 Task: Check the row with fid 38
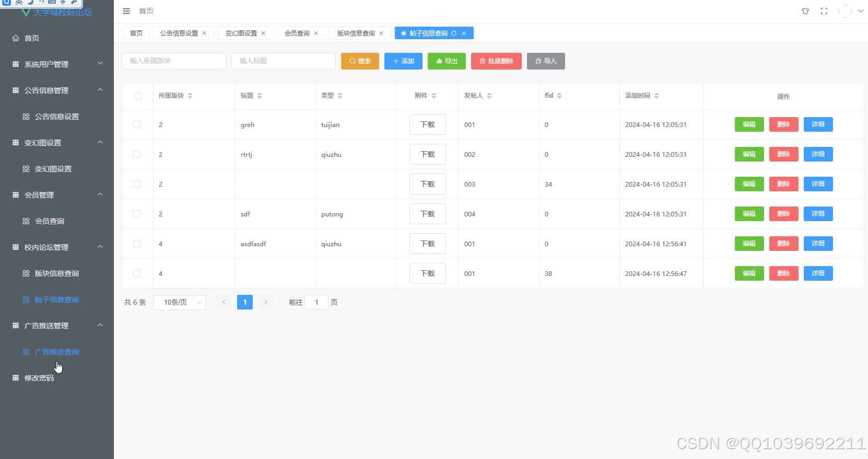click(137, 273)
